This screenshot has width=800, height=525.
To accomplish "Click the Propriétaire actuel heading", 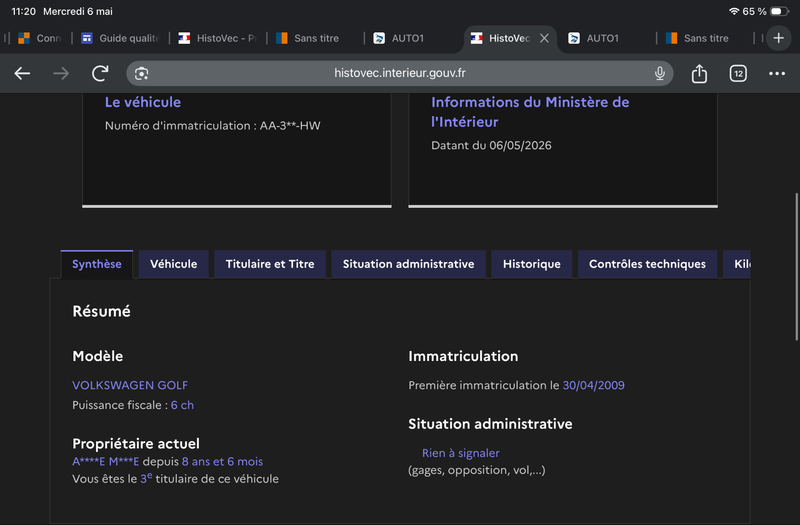I will (x=136, y=443).
